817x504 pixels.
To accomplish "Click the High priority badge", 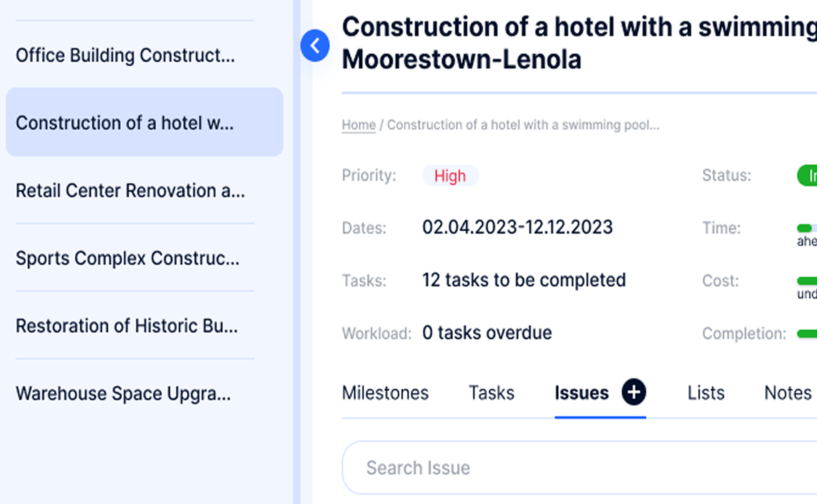I will pos(450,176).
